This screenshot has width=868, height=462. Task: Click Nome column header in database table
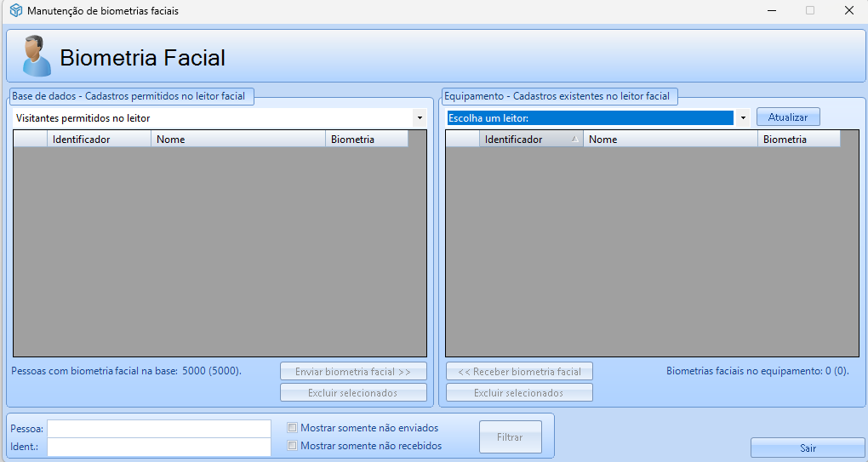[x=237, y=140]
